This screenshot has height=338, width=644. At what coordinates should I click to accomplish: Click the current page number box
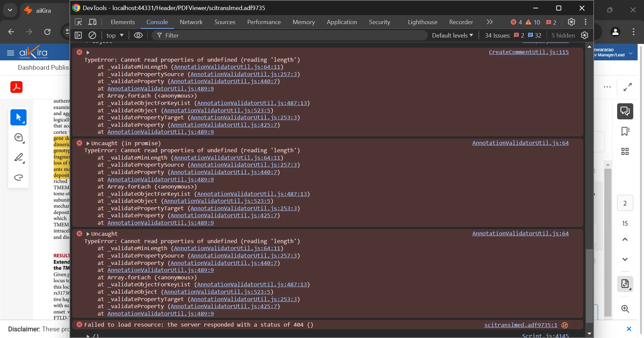click(x=625, y=203)
